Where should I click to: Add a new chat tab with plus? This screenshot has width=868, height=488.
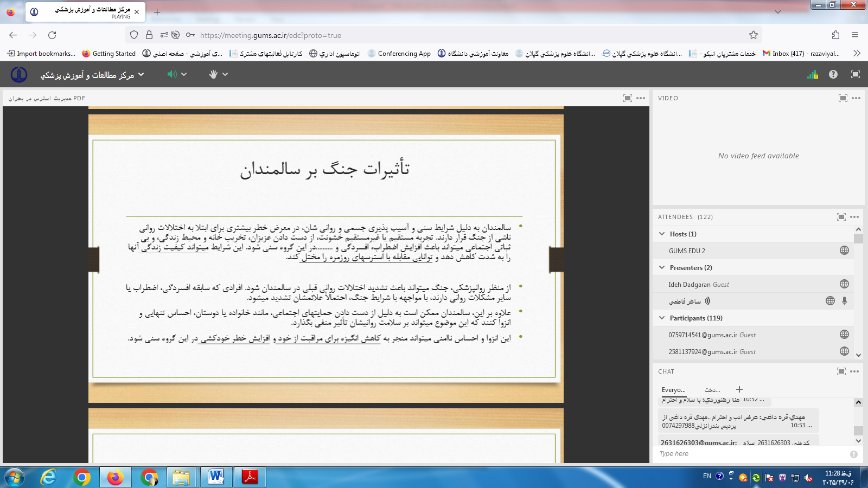739,389
